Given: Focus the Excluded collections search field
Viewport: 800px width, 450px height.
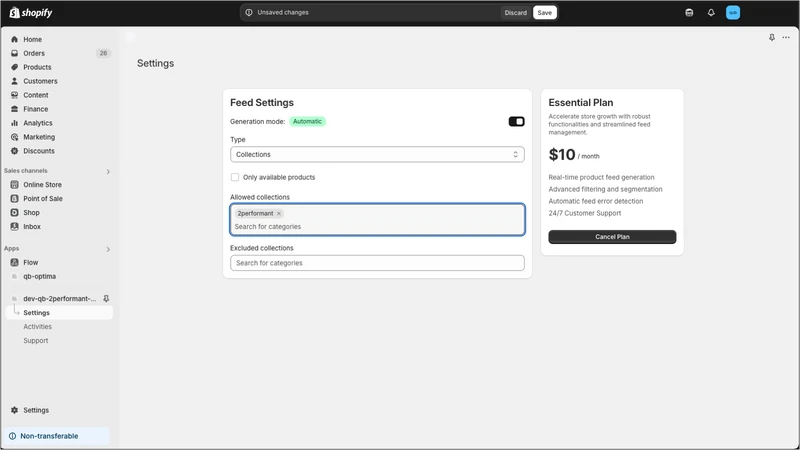Looking at the screenshot, I should coord(377,263).
